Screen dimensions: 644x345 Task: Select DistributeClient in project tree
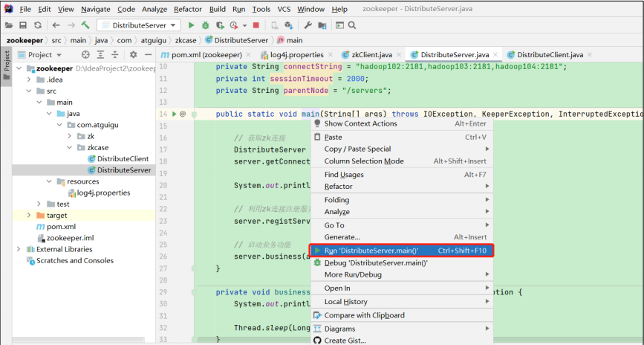[x=123, y=158]
